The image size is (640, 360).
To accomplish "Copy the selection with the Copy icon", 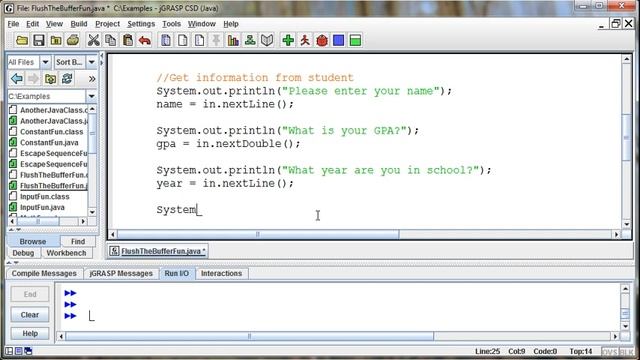I will [111, 40].
